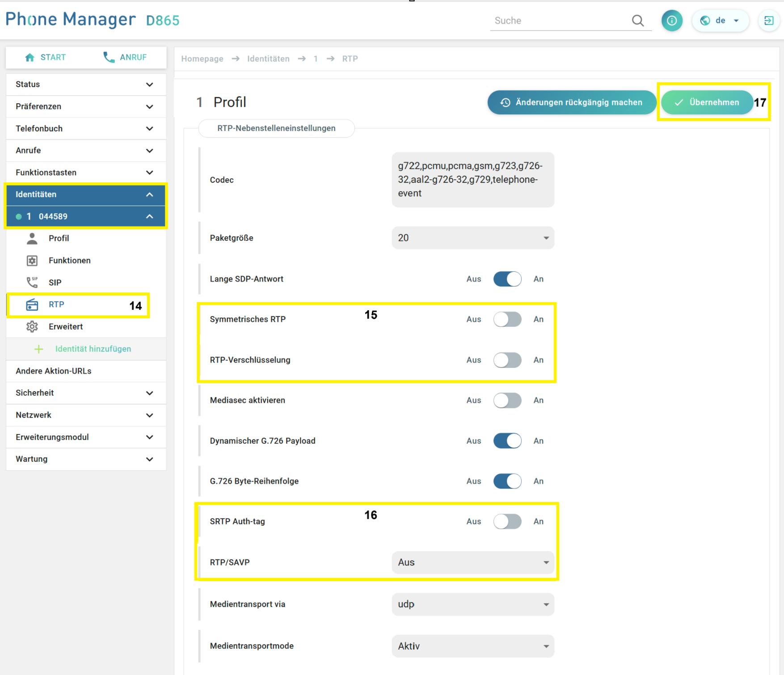The width and height of the screenshot is (784, 675).
Task: Click the Profil person icon
Action: (x=32, y=238)
